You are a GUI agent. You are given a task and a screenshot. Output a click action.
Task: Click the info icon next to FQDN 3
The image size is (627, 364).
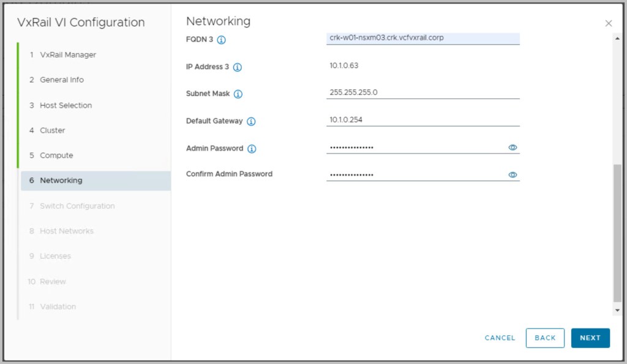pyautogui.click(x=222, y=40)
